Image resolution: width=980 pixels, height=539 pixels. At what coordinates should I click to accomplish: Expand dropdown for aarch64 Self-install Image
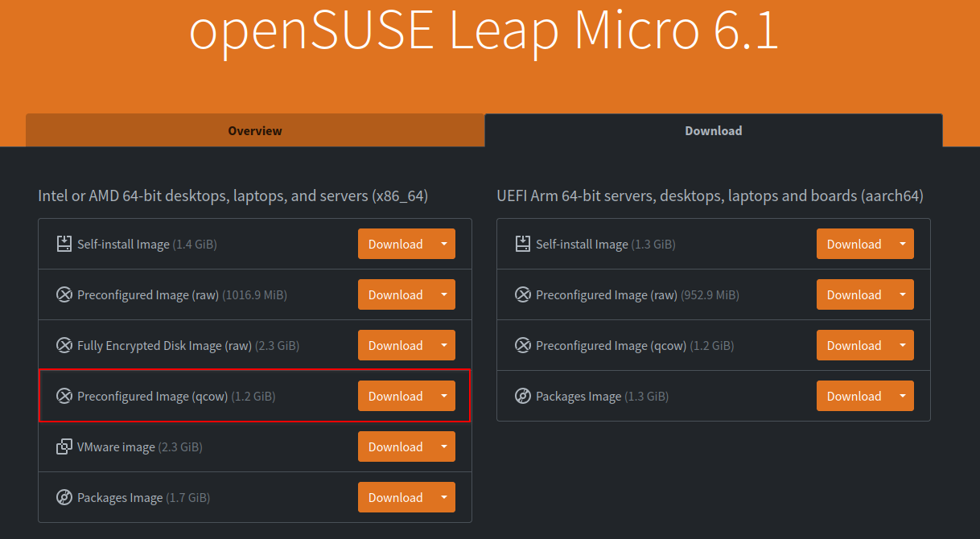903,244
